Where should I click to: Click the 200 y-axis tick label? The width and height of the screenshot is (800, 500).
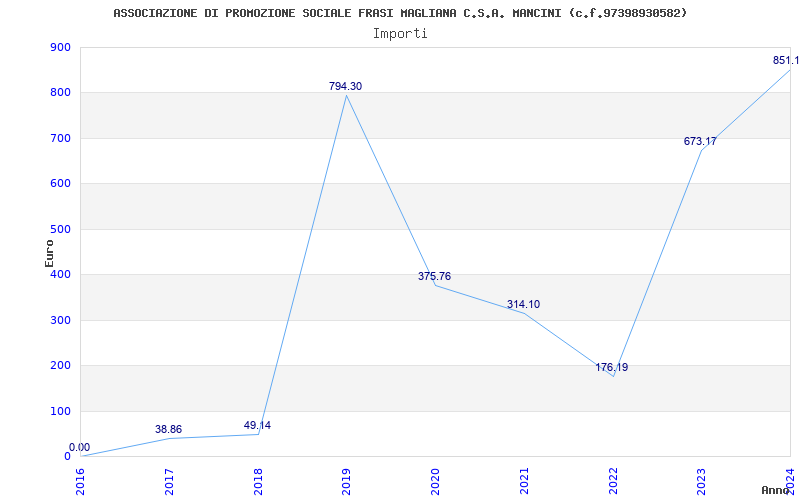60,365
